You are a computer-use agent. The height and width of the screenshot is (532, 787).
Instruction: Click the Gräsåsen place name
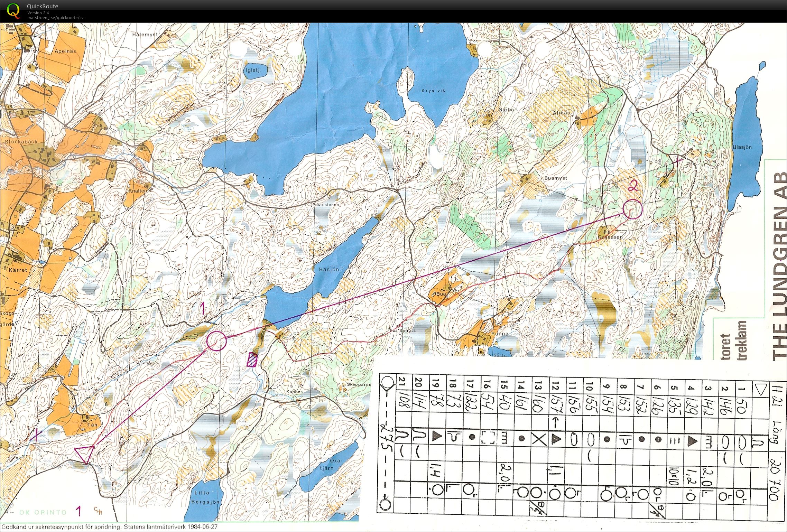[610, 237]
